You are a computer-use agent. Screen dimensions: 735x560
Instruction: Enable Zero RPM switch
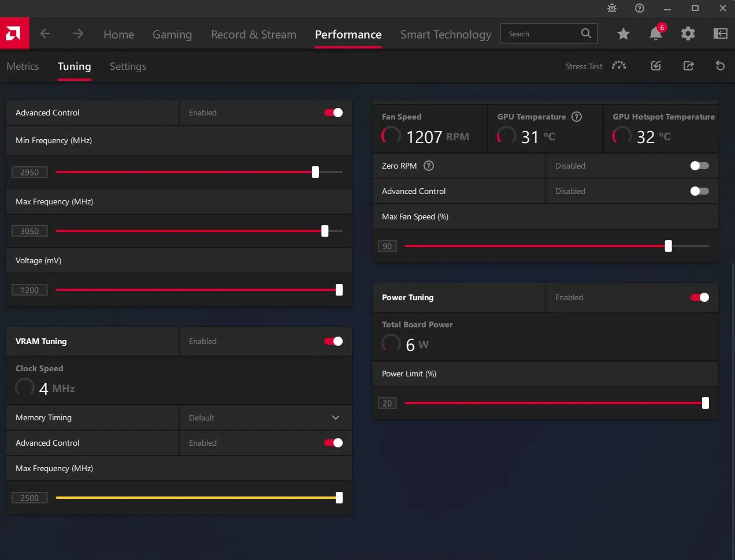700,166
